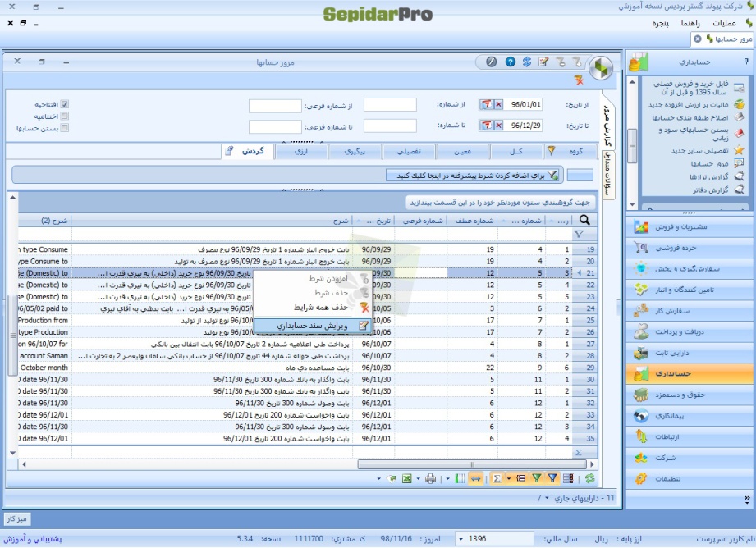Open the 'پنجره' menu

pos(661,23)
